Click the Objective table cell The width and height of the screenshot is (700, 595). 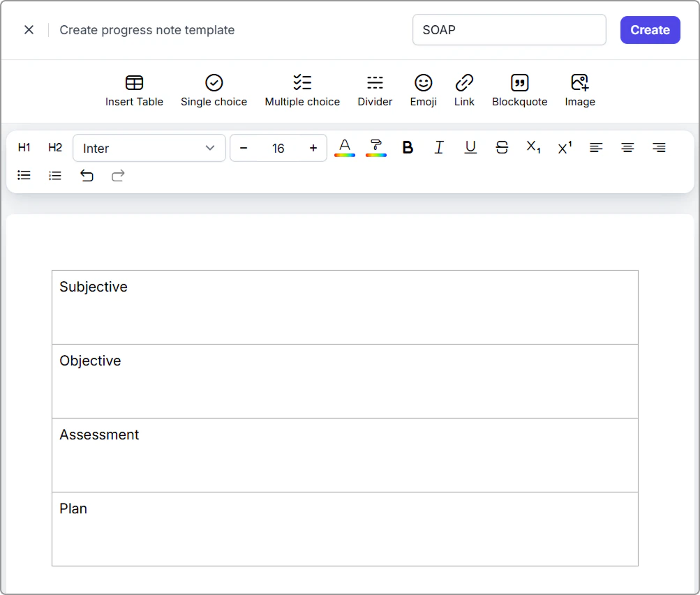(x=345, y=382)
